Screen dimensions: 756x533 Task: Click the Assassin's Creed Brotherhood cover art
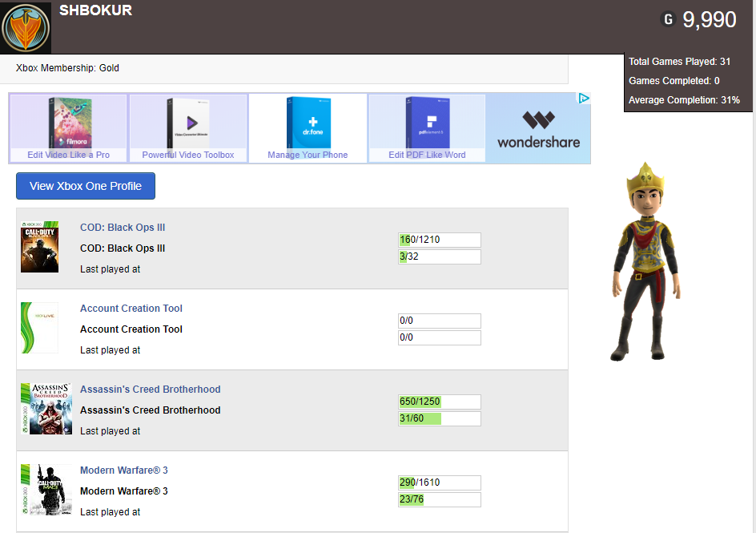click(x=46, y=409)
